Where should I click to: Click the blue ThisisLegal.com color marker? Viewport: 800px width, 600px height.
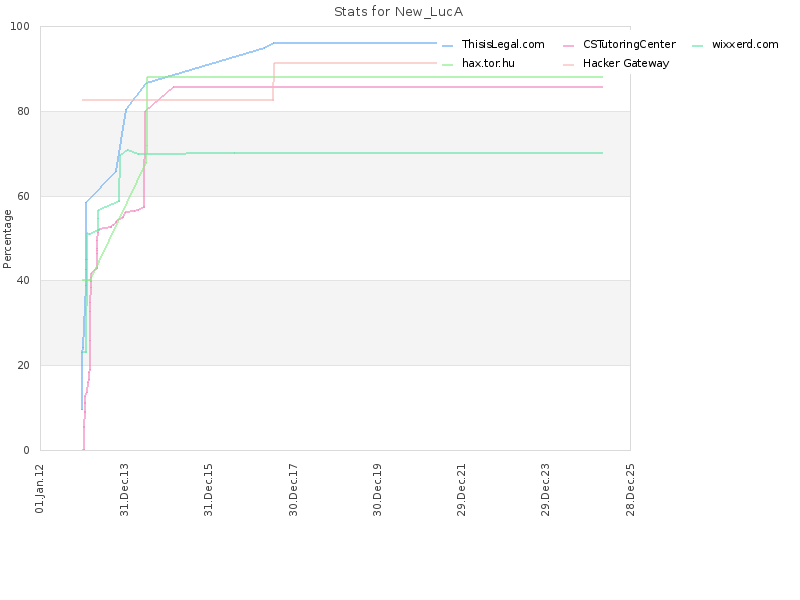(447, 46)
